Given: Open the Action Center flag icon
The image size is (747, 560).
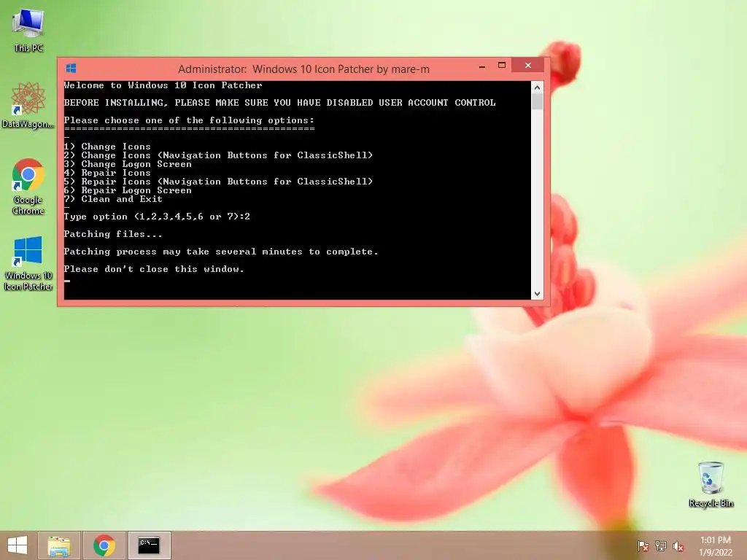Looking at the screenshot, I should [643, 546].
